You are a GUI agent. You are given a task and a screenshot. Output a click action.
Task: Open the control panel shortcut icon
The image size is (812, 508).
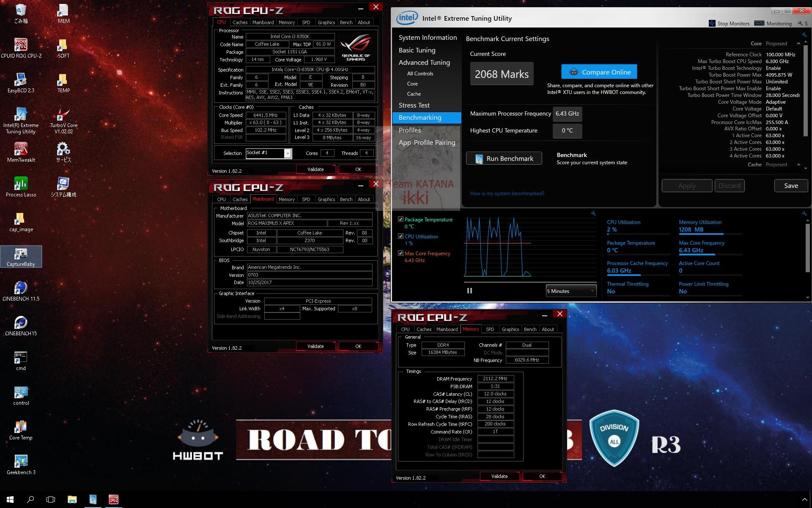pos(21,395)
